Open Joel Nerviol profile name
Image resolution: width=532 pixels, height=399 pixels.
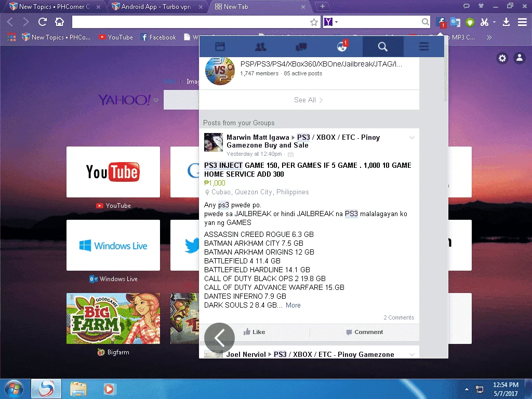pyautogui.click(x=246, y=354)
